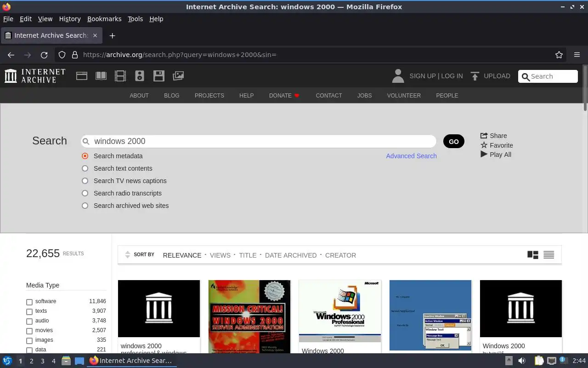
Task: Open the tracking protection shield icon
Action: (x=62, y=55)
